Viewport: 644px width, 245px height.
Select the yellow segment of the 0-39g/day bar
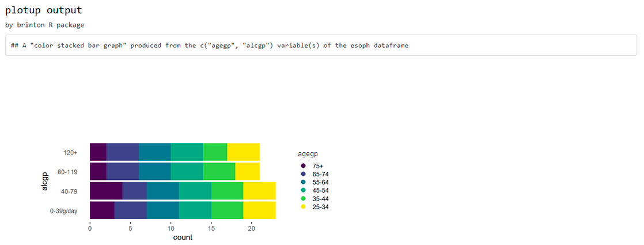[x=259, y=210]
